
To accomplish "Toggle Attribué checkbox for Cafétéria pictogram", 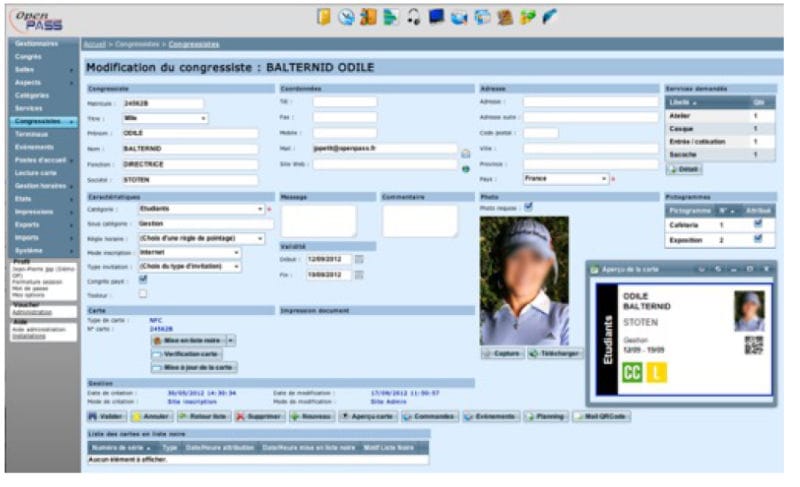I will click(758, 224).
